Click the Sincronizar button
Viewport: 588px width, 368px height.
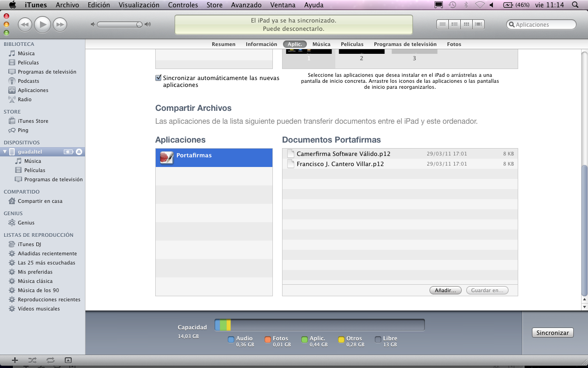pyautogui.click(x=553, y=333)
